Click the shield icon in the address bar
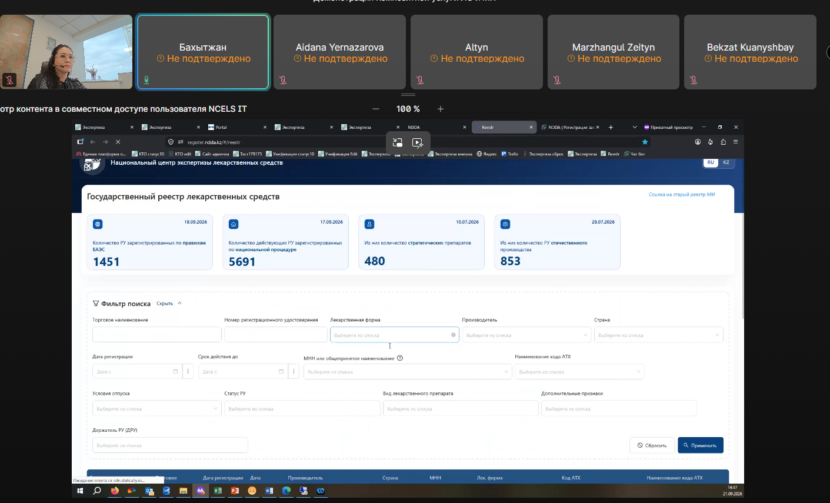 tap(170, 142)
